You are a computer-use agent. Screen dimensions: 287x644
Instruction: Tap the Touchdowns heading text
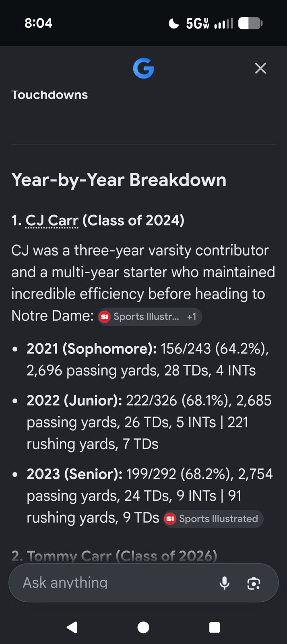click(50, 95)
